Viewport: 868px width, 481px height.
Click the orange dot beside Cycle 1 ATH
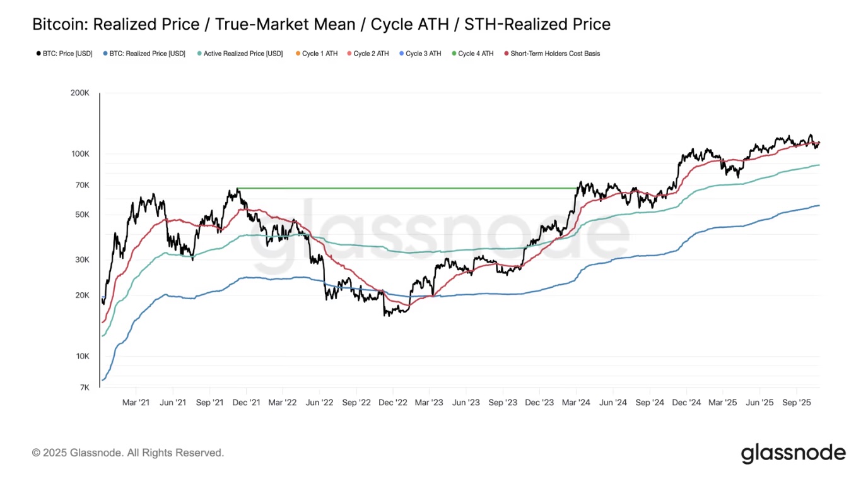298,54
